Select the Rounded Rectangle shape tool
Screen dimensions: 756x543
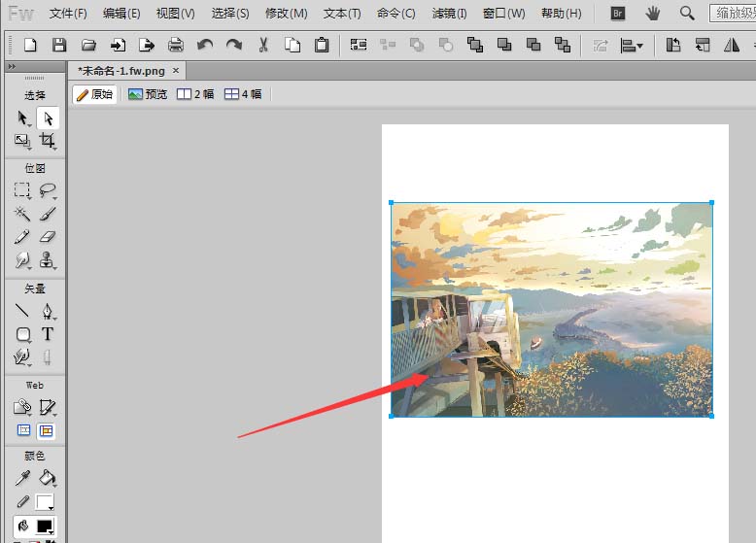click(22, 334)
